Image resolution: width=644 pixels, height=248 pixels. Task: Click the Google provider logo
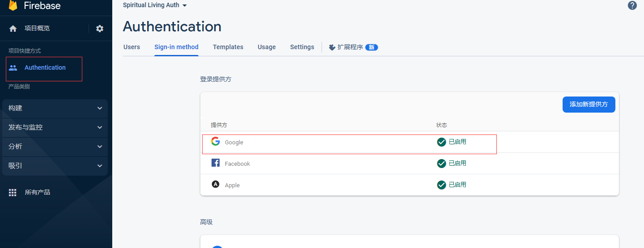point(216,142)
